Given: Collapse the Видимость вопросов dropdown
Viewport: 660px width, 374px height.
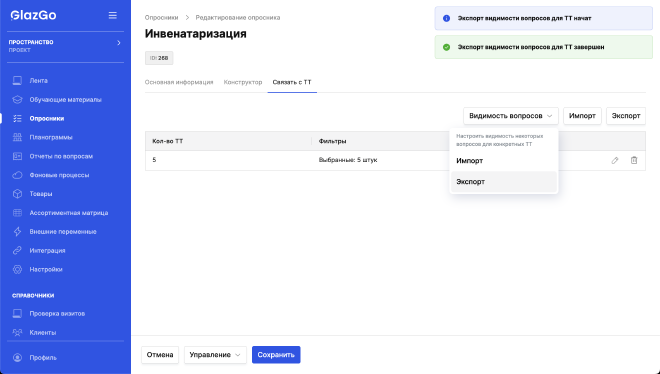Looking at the screenshot, I should coord(511,116).
